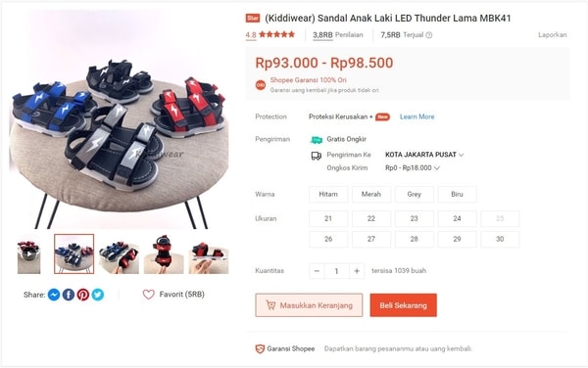Click the heart Favorit icon
This screenshot has width=588, height=368.
pyautogui.click(x=149, y=295)
